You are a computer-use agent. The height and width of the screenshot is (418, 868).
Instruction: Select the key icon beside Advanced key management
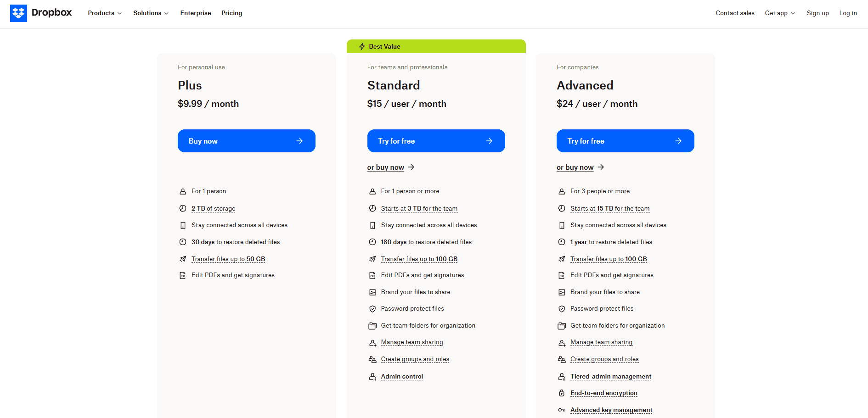562,410
